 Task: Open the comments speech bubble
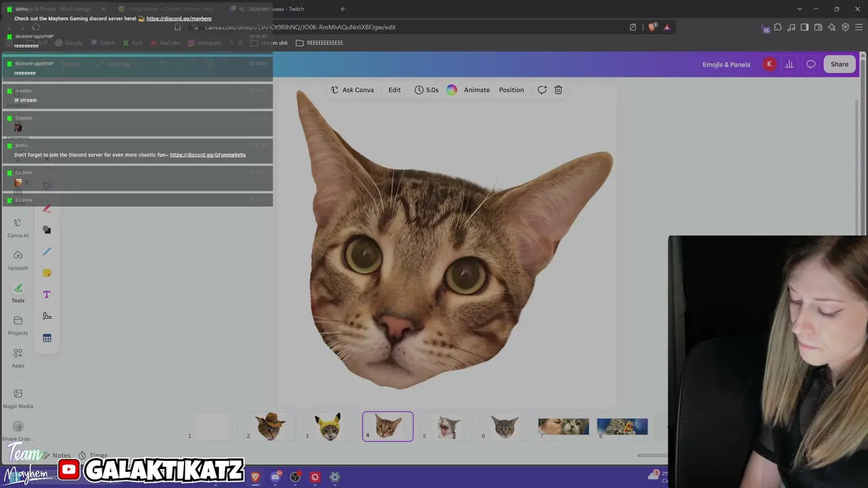pyautogui.click(x=811, y=64)
